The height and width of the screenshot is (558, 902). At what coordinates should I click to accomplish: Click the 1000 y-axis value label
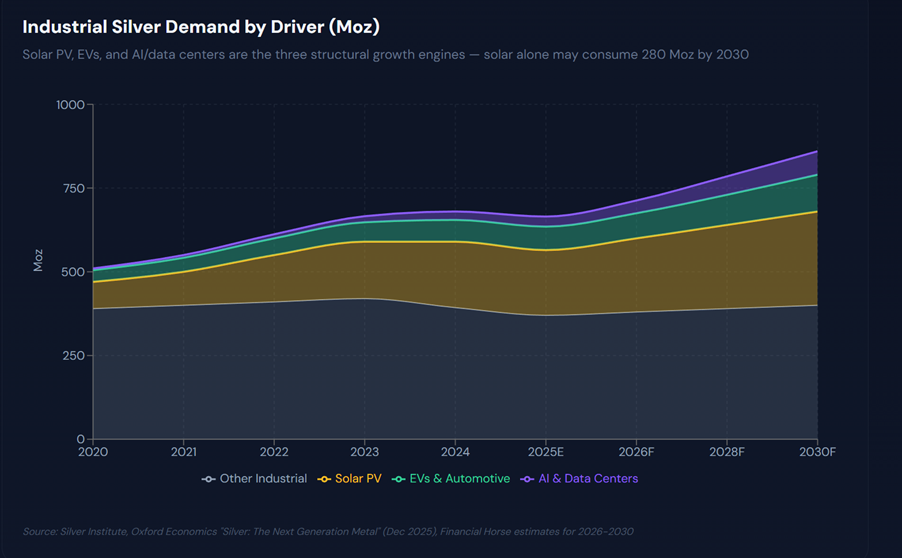(x=69, y=104)
